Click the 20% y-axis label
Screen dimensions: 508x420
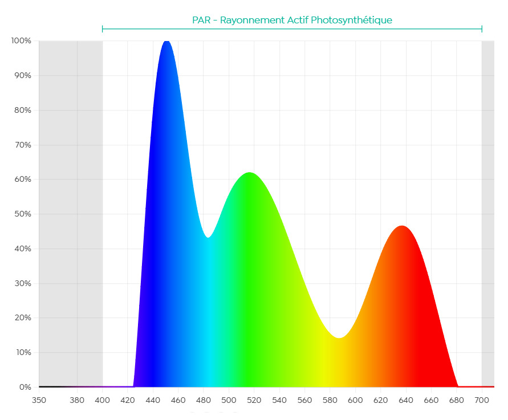(x=23, y=317)
